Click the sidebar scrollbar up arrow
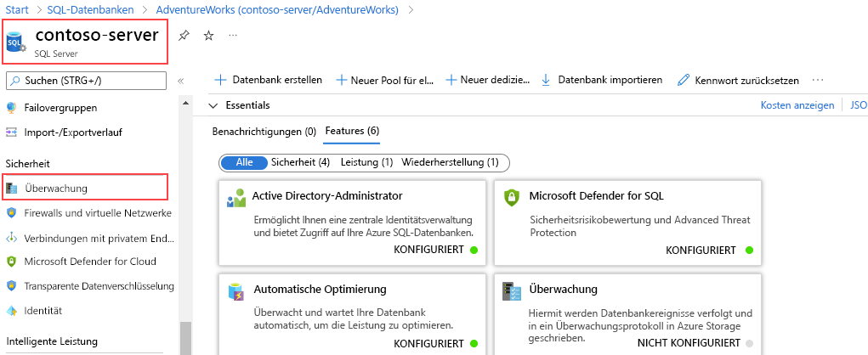This screenshot has height=355, width=868. coord(185,104)
